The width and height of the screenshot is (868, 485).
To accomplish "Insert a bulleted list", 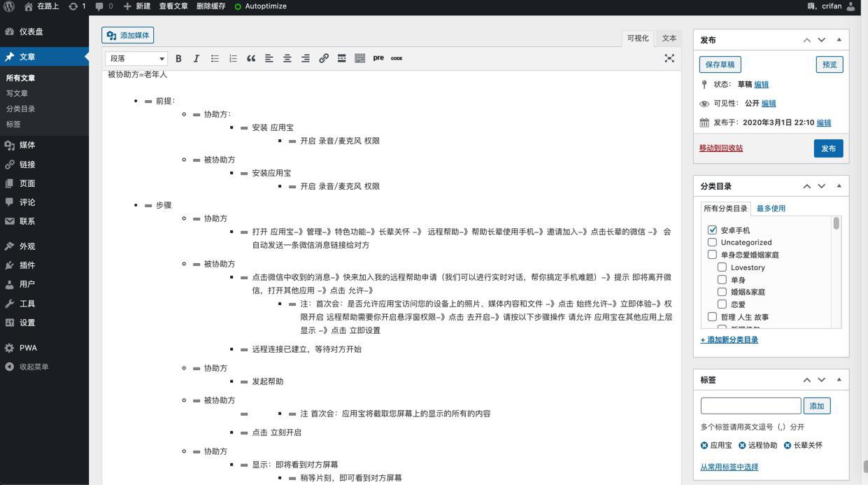I will [215, 58].
